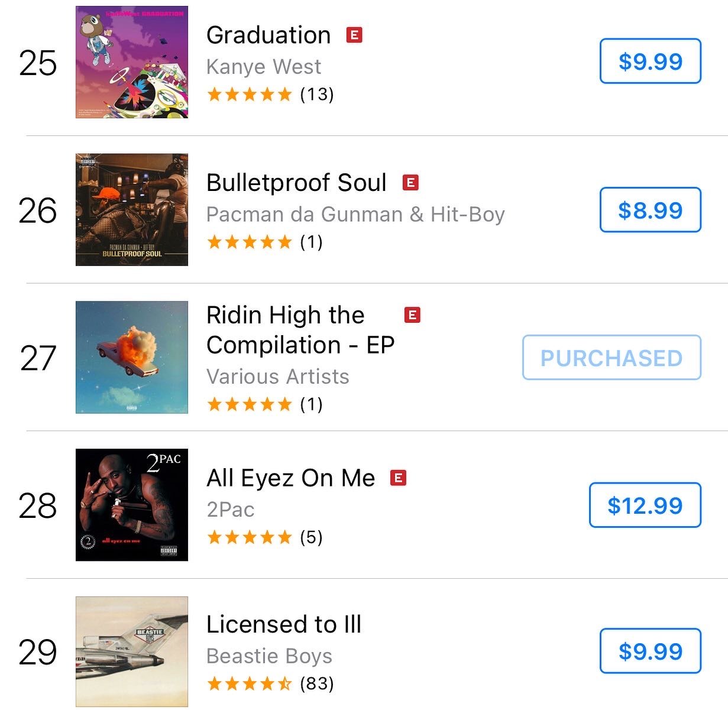This screenshot has height=710, width=728.
Task: Open the Graduation album artwork
Action: pyautogui.click(x=132, y=62)
